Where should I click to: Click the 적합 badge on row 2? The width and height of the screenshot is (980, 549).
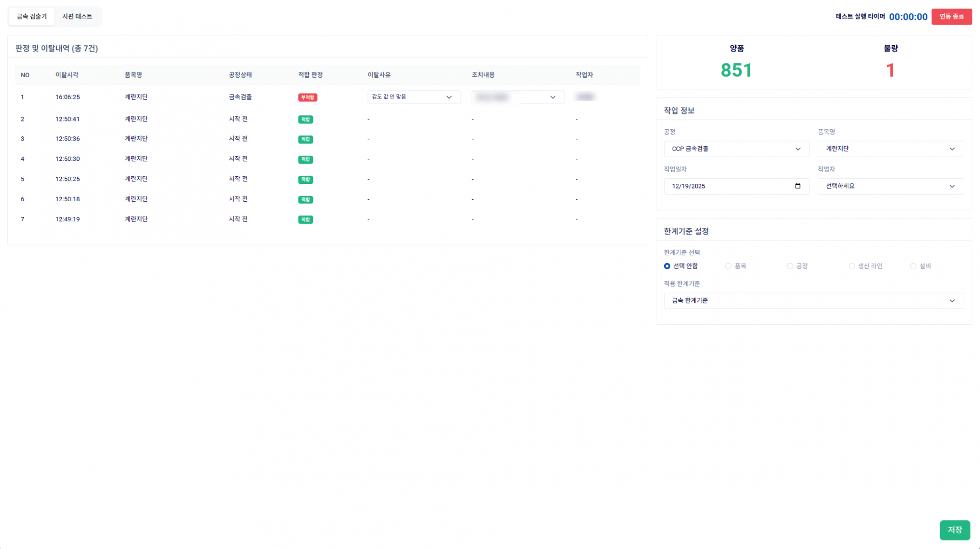click(x=305, y=119)
